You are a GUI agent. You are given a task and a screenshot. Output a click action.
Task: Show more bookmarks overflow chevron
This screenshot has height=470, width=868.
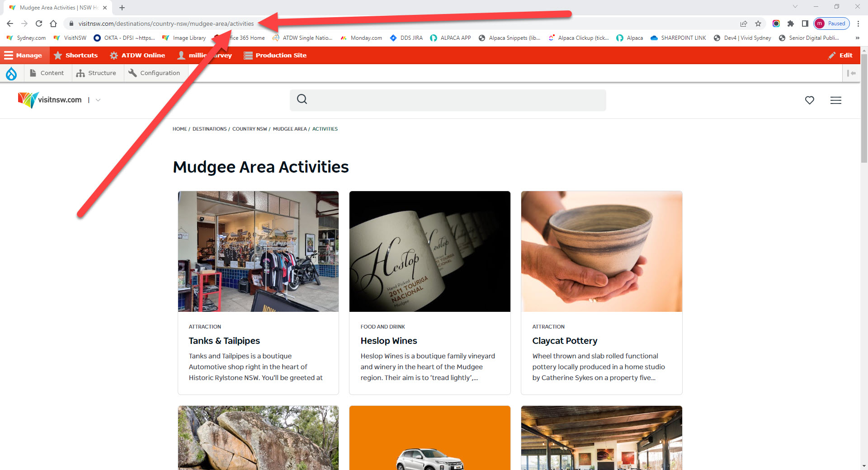click(858, 38)
